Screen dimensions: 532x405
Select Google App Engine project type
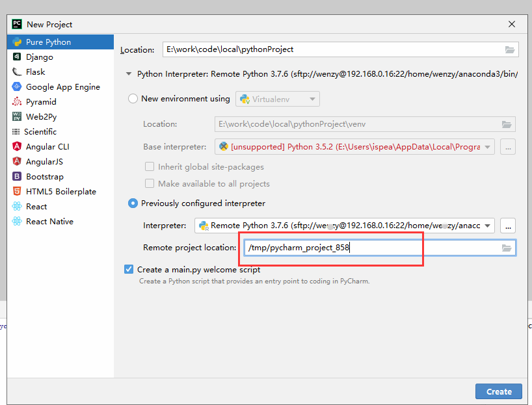60,87
